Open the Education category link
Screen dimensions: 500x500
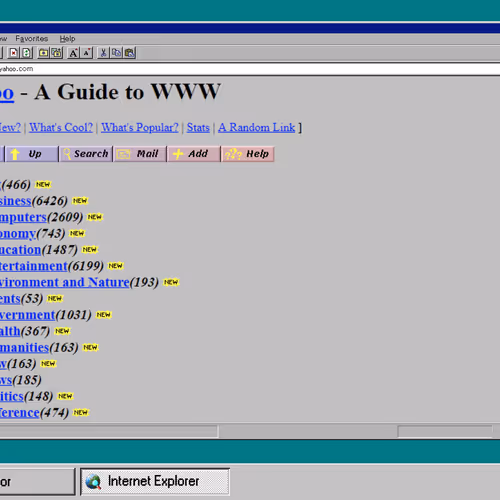click(20, 250)
